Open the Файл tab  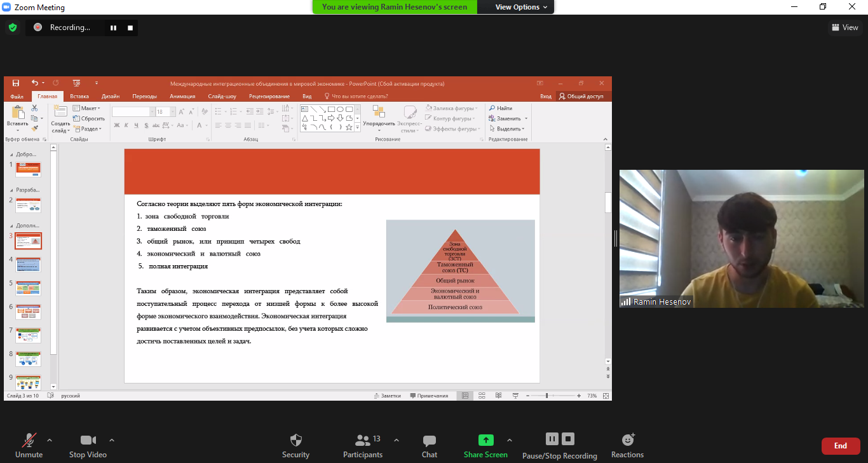coord(17,96)
